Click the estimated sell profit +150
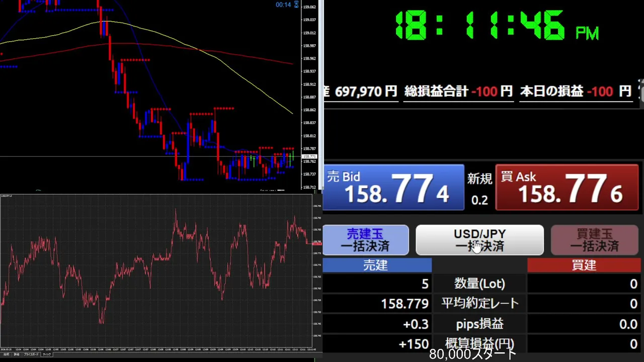Image resolution: width=644 pixels, height=362 pixels. point(414,344)
